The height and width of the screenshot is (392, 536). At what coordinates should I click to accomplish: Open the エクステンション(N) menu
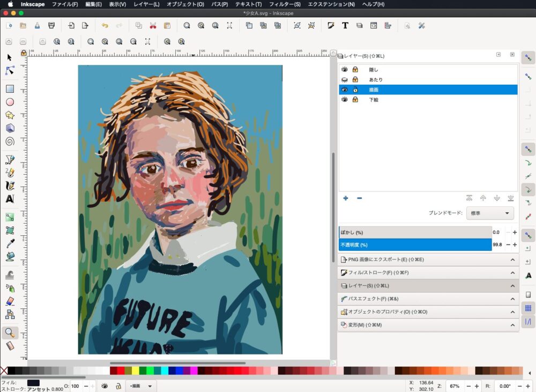(x=331, y=4)
